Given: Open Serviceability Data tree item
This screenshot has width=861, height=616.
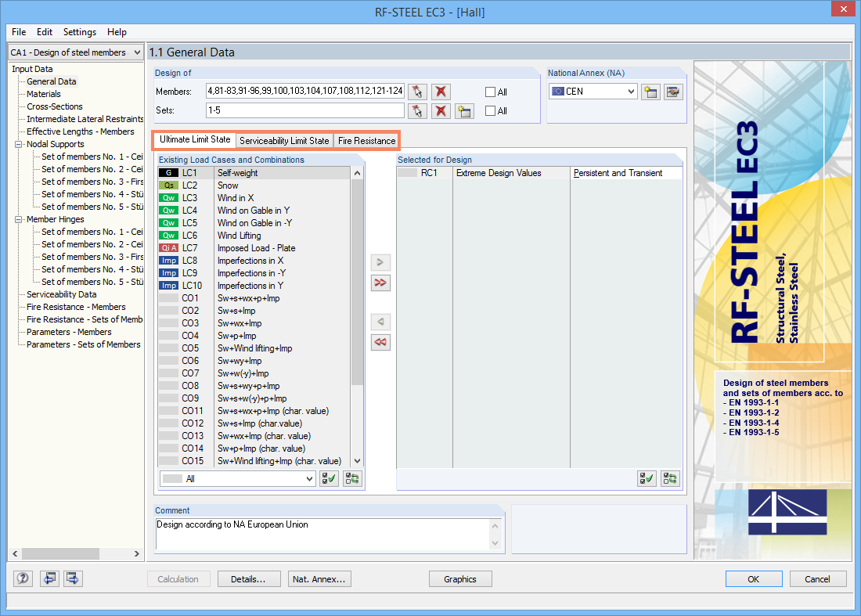Looking at the screenshot, I should [x=62, y=295].
